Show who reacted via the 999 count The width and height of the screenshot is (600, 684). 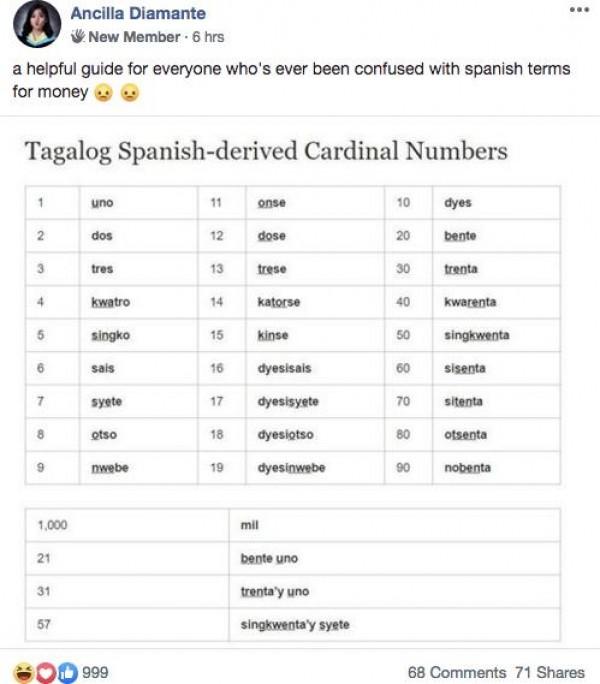[95, 672]
